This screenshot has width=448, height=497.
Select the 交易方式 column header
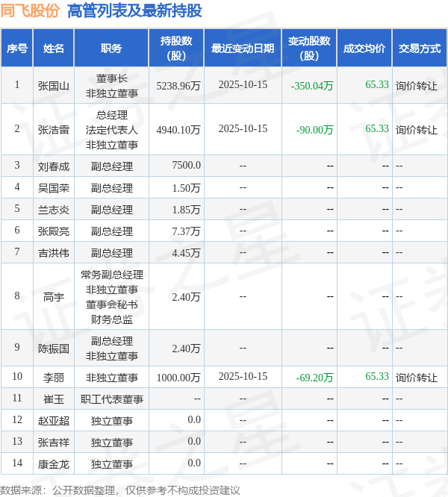point(420,49)
